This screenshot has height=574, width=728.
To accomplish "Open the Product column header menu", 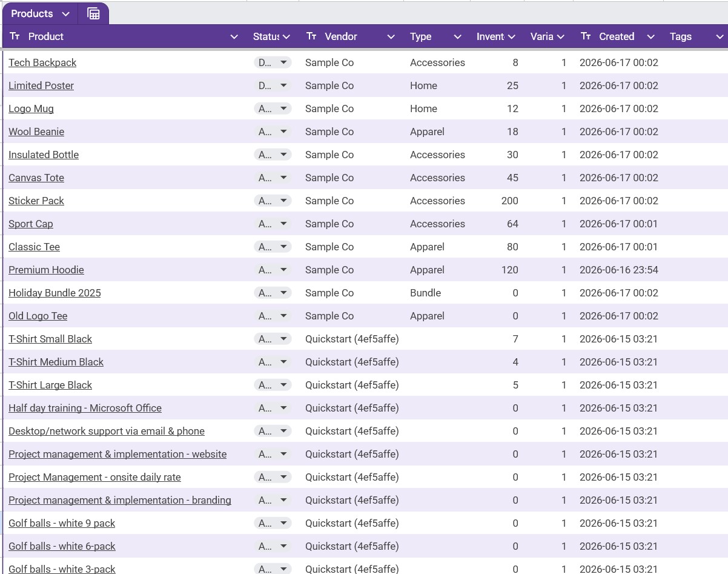I will coord(234,37).
